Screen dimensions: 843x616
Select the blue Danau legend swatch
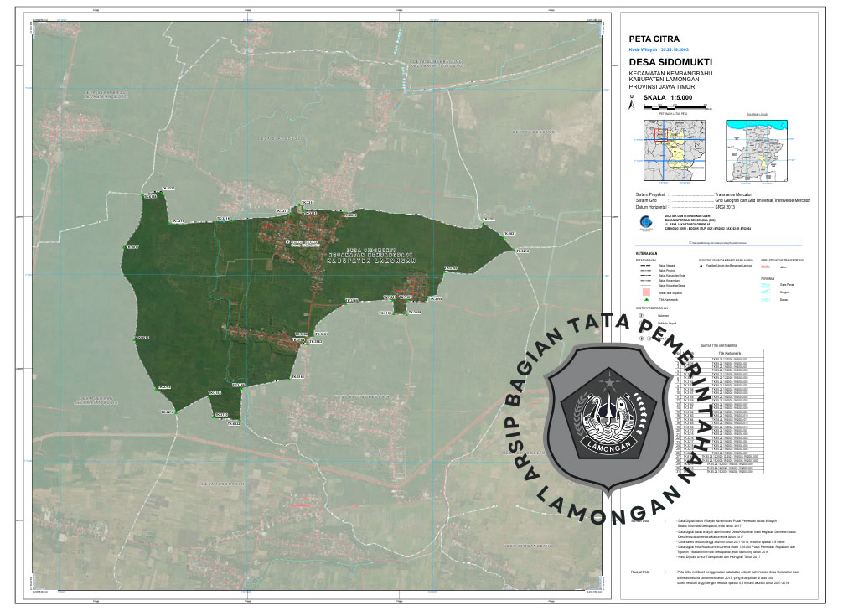click(765, 299)
